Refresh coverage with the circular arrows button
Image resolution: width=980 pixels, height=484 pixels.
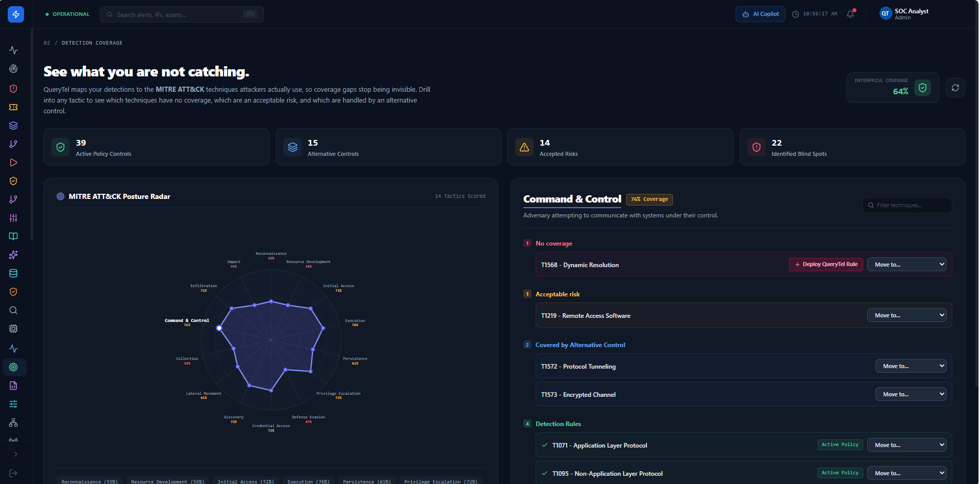(955, 88)
